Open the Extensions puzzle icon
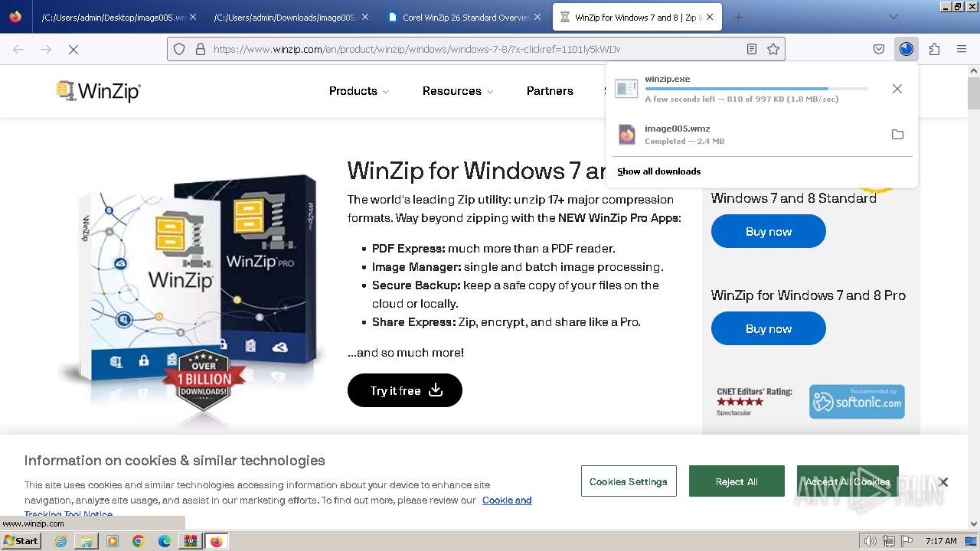Screen dimensions: 980x551 [934, 49]
